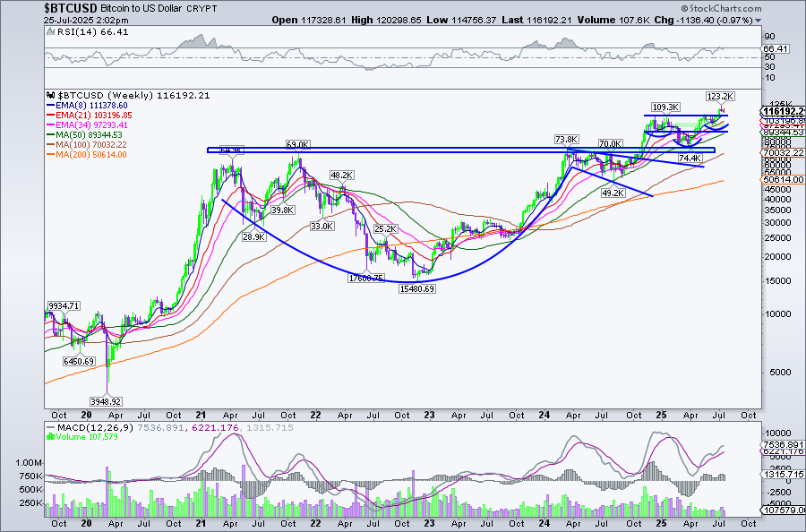Click the 'Bitcoin to US Dollar' title

(x=141, y=9)
